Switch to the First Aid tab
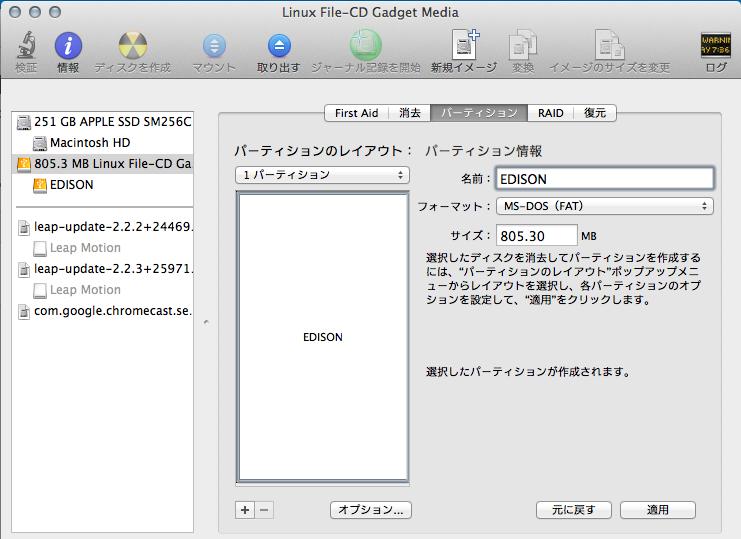The width and height of the screenshot is (741, 539). coord(356,113)
